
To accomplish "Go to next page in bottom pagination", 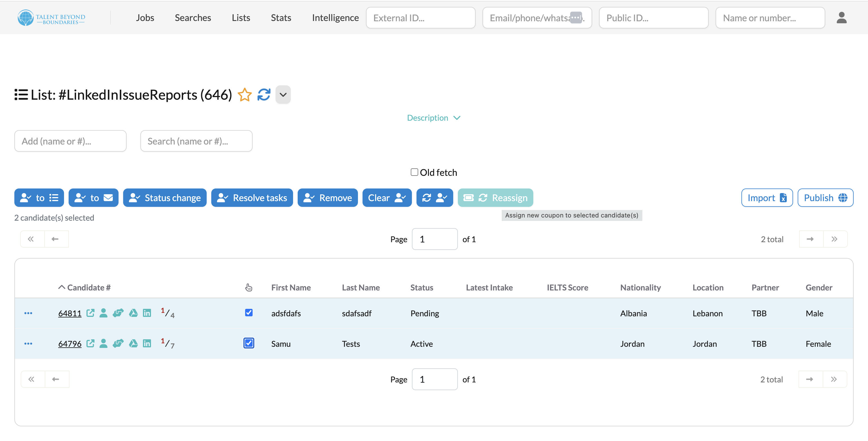I will [x=810, y=379].
